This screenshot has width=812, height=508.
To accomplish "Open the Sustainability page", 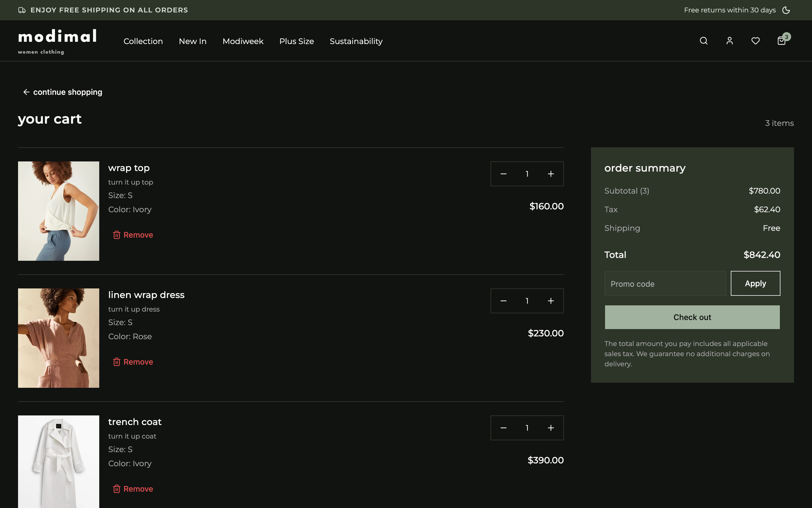I will point(356,41).
